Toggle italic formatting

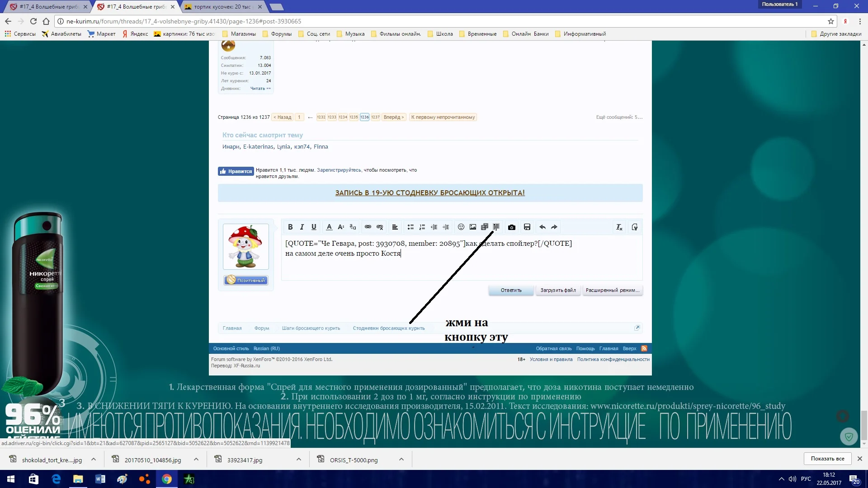(302, 227)
